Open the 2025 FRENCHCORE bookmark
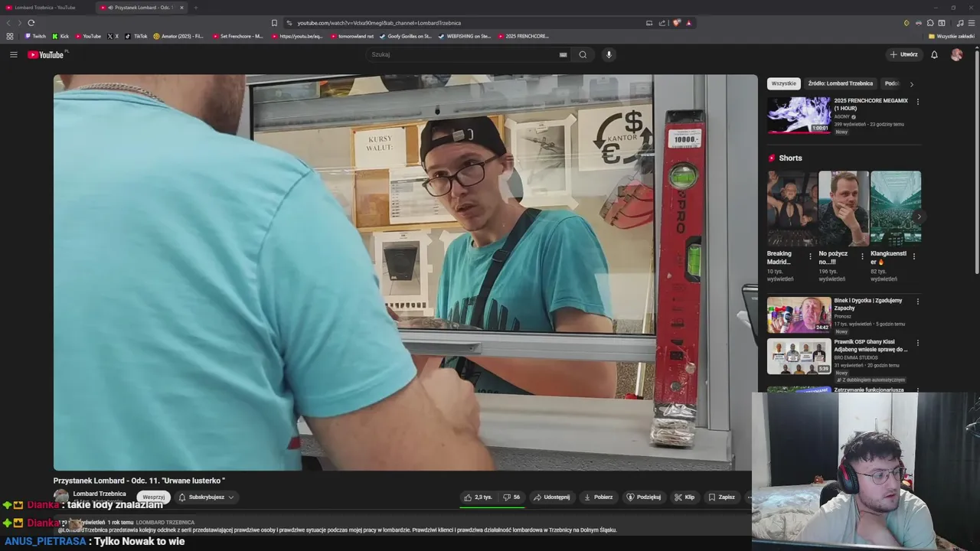The width and height of the screenshot is (980, 551). coord(523,36)
